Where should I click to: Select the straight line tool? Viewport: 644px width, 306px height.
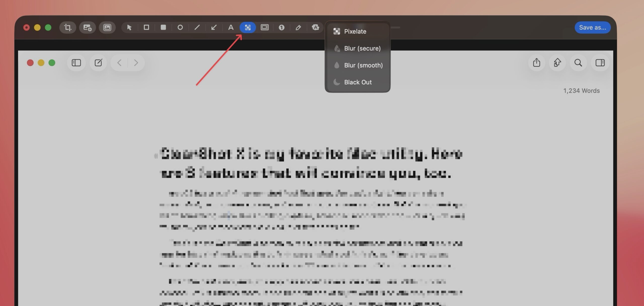(x=197, y=27)
